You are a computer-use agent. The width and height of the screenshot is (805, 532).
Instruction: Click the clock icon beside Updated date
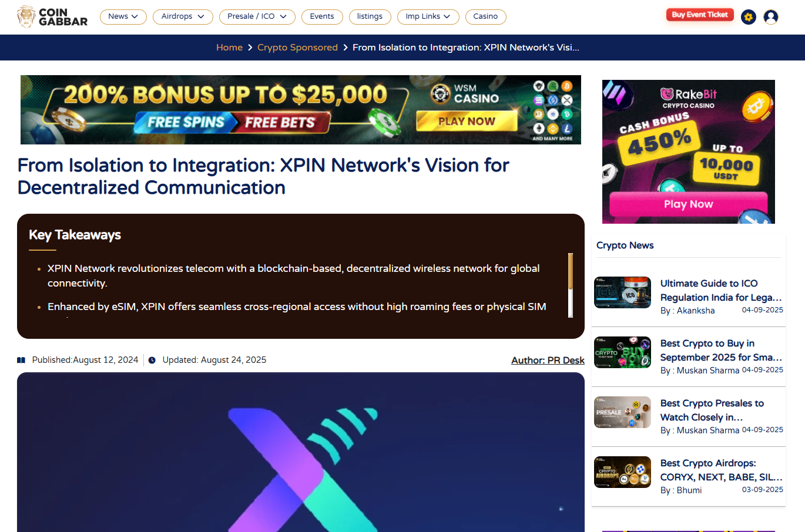pyautogui.click(x=152, y=361)
